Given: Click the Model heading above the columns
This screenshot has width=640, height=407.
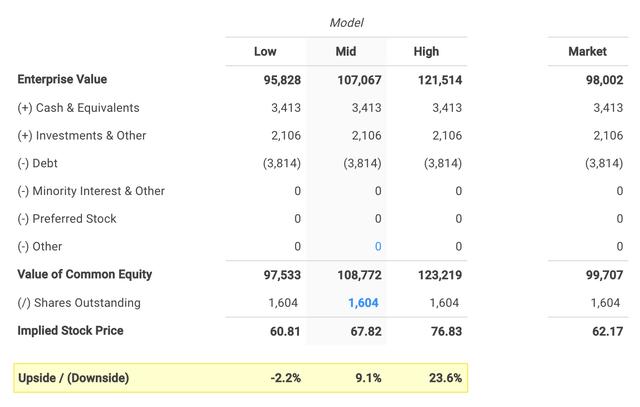Looking at the screenshot, I should pos(345,22).
